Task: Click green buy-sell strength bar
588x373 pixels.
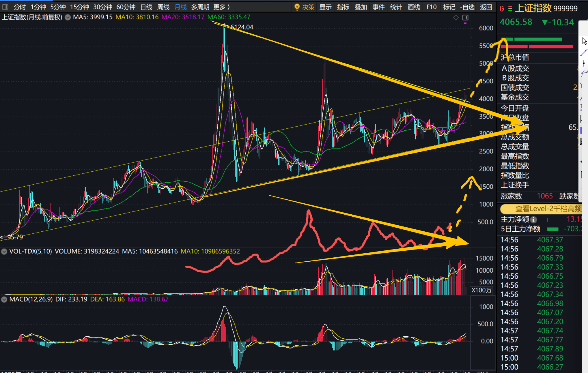Action: (537, 39)
